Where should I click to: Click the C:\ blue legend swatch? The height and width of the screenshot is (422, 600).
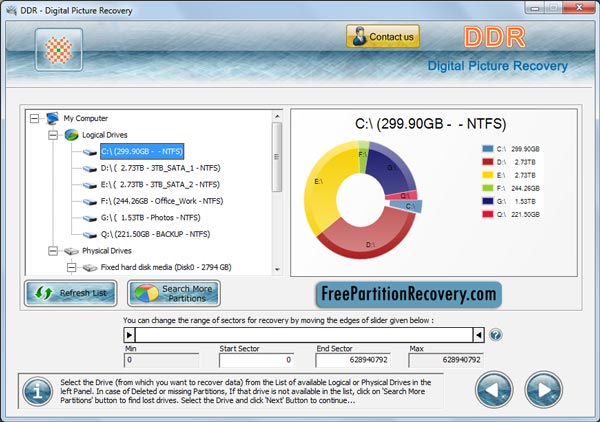[488, 149]
